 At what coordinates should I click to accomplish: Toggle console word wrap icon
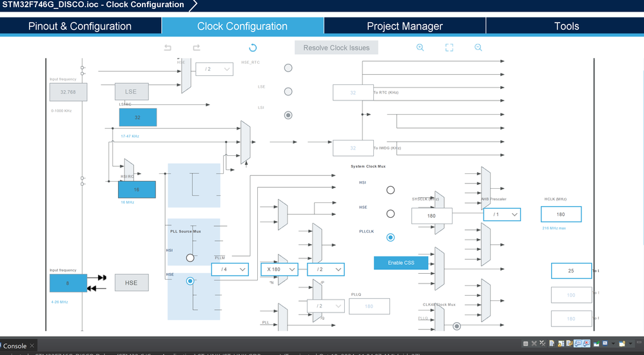(x=569, y=343)
